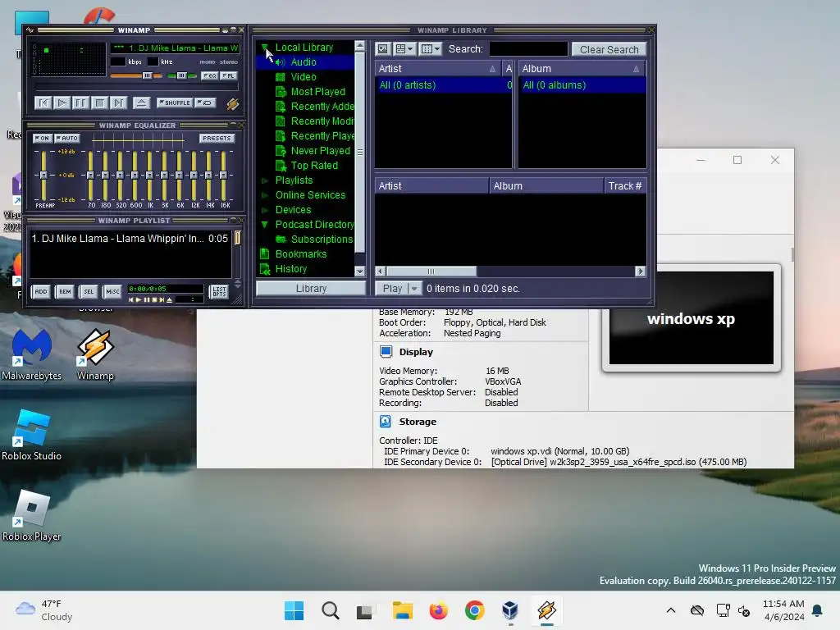
Task: Open the Winamp main menu icon in the title bar
Action: coord(30,30)
